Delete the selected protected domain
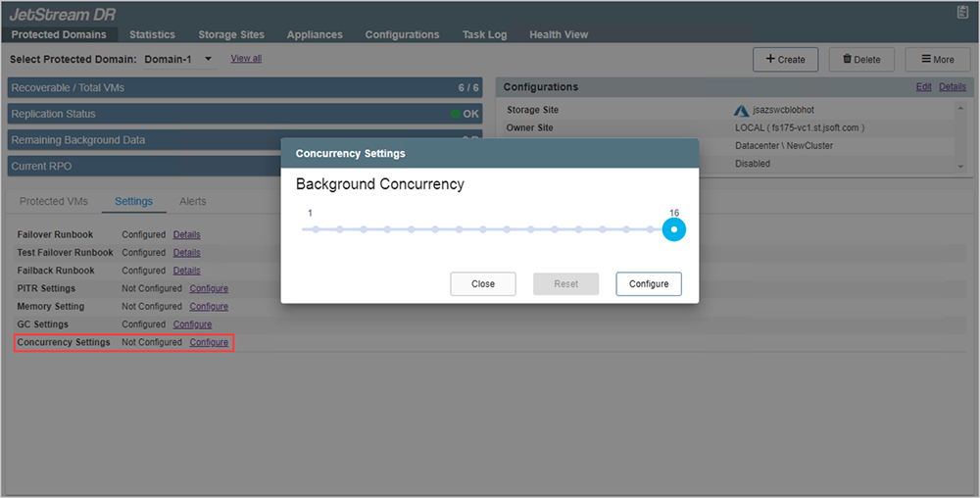The height and width of the screenshot is (498, 980). click(861, 59)
